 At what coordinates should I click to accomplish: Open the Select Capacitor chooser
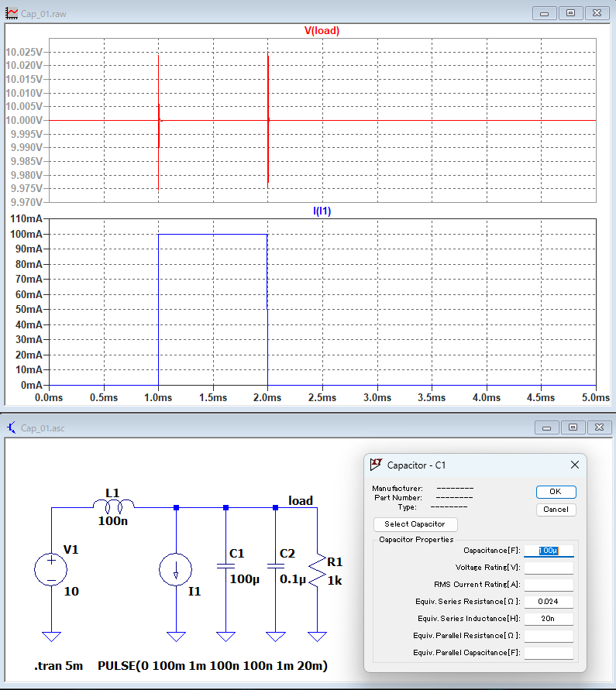(x=415, y=524)
